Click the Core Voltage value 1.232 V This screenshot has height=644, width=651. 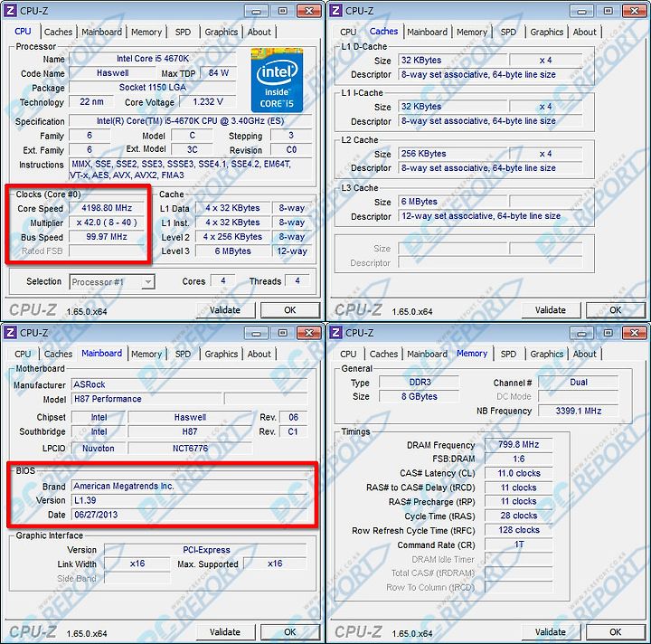(x=208, y=101)
